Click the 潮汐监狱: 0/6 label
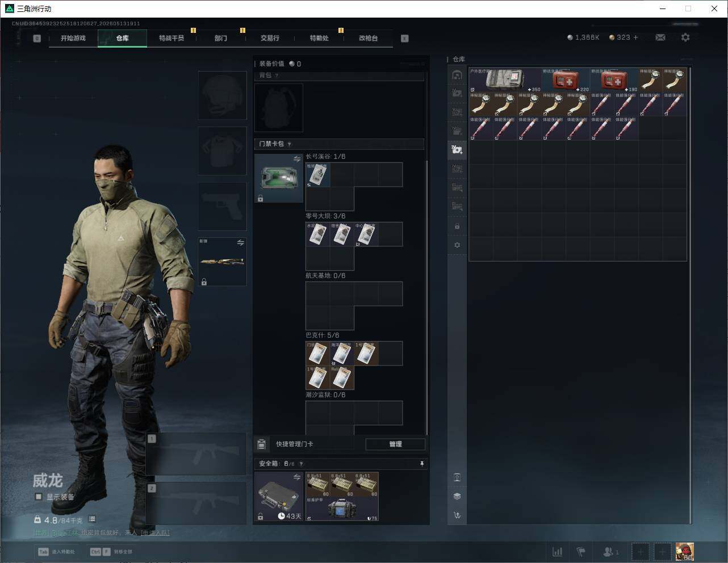This screenshot has width=728, height=563. 325,394
